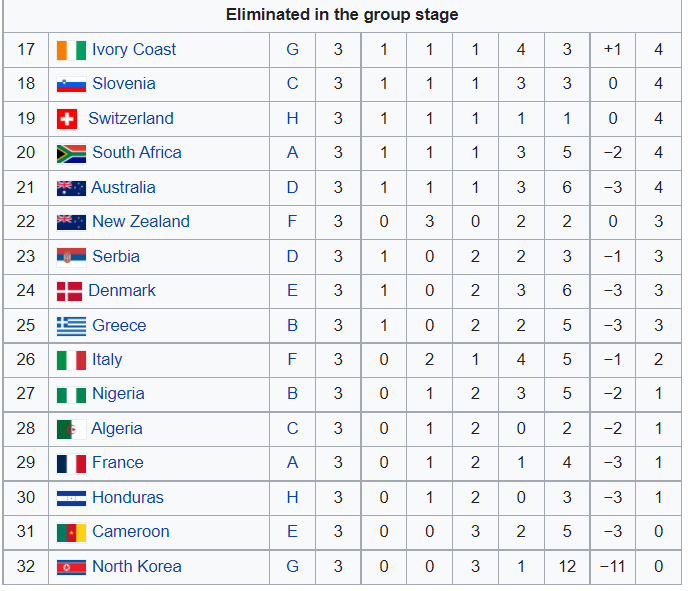Click the North Korea flag icon
This screenshot has width=691, height=591.
(x=71, y=567)
